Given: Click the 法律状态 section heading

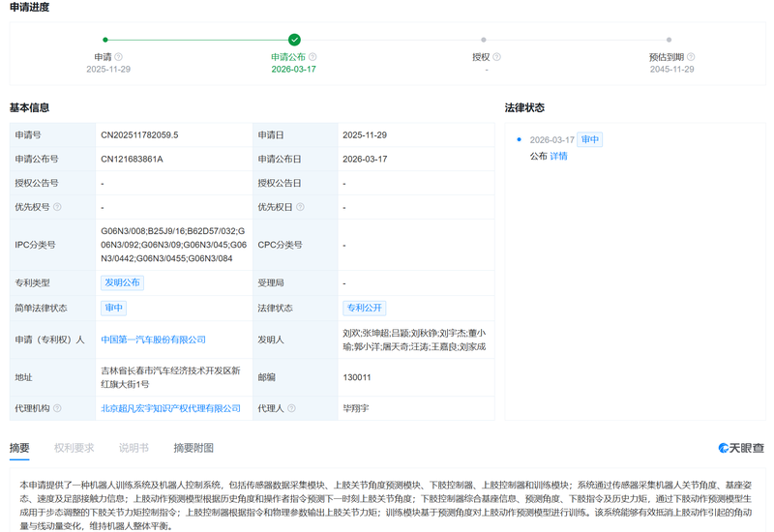Looking at the screenshot, I should (x=524, y=107).
